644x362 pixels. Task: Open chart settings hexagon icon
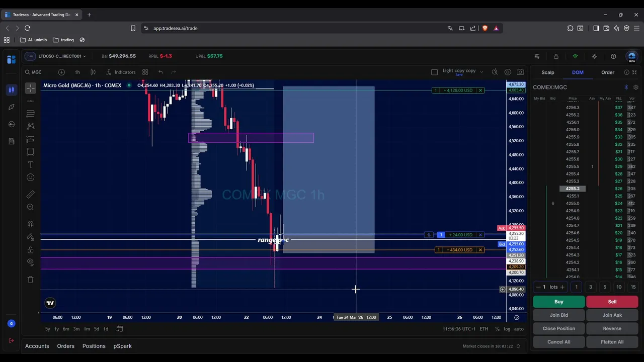coord(508,72)
